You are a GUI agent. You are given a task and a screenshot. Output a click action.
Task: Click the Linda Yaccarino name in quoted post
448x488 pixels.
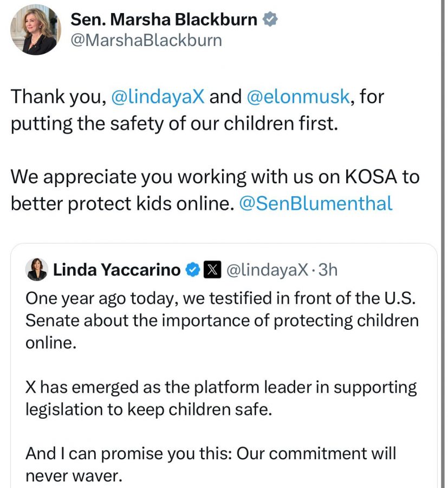117,269
